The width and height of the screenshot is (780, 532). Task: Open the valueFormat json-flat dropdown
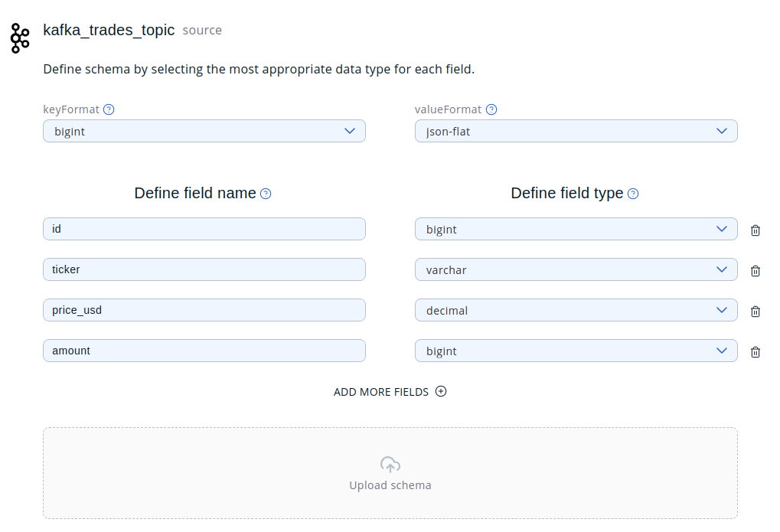576,131
